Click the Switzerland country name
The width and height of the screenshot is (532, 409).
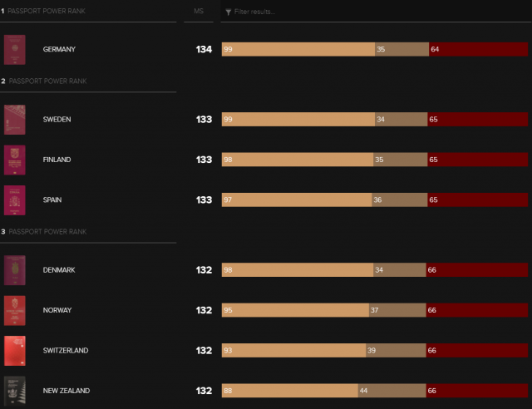click(x=66, y=351)
